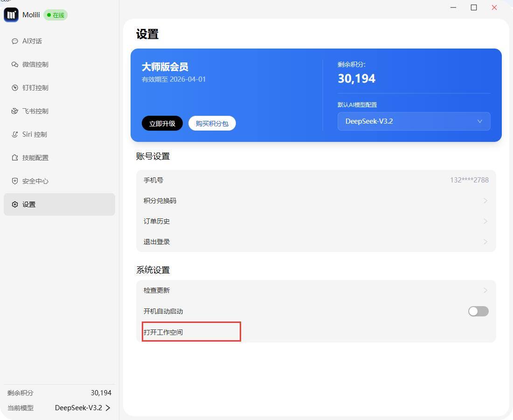Expand the 积分兑换码 row chevron
The height and width of the screenshot is (420, 513).
pyautogui.click(x=485, y=201)
